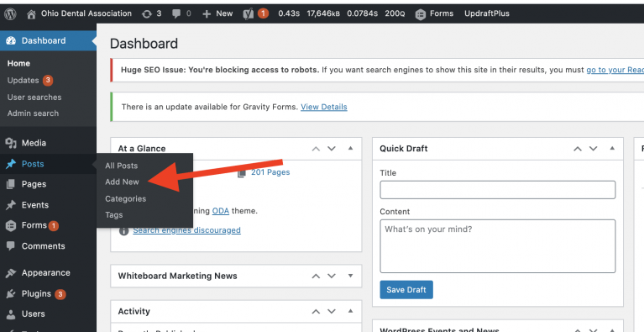The image size is (644, 332).
Task: Click the Comments bubble icon in sidebar
Action: coord(11,246)
